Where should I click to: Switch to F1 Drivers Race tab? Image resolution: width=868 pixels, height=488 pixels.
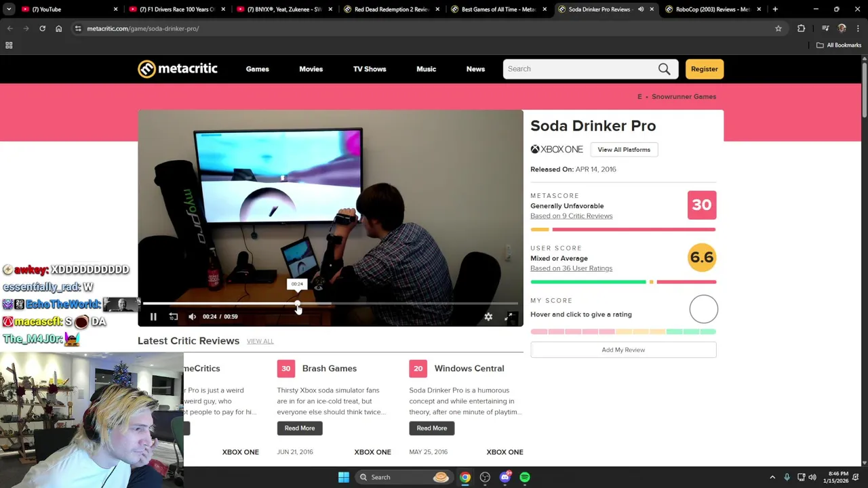pyautogui.click(x=176, y=9)
